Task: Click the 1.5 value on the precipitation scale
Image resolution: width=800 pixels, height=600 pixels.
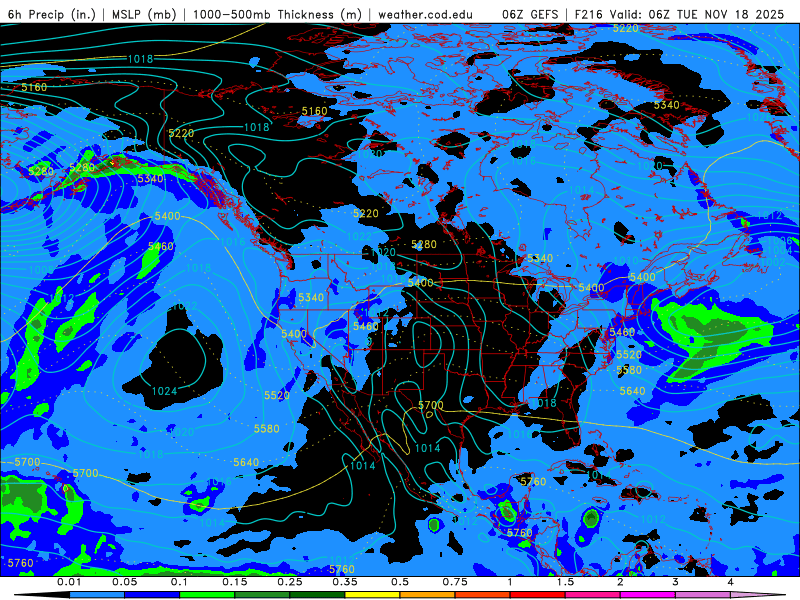Action: (565, 582)
